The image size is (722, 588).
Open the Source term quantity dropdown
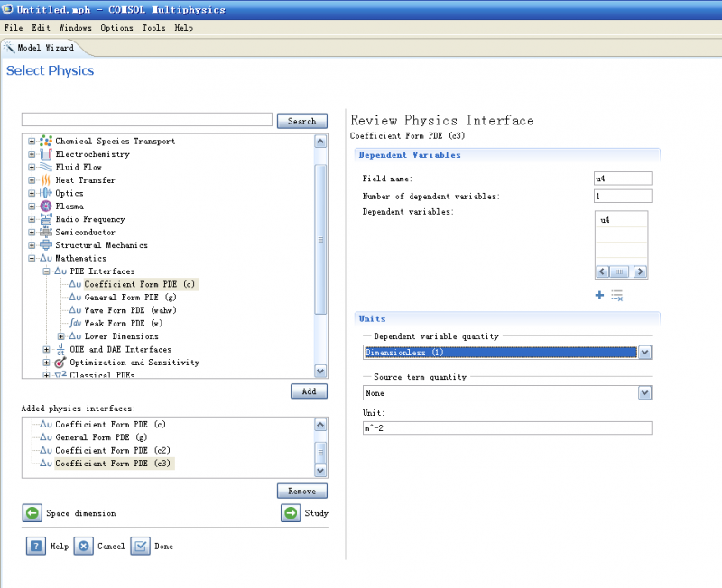tap(645, 393)
